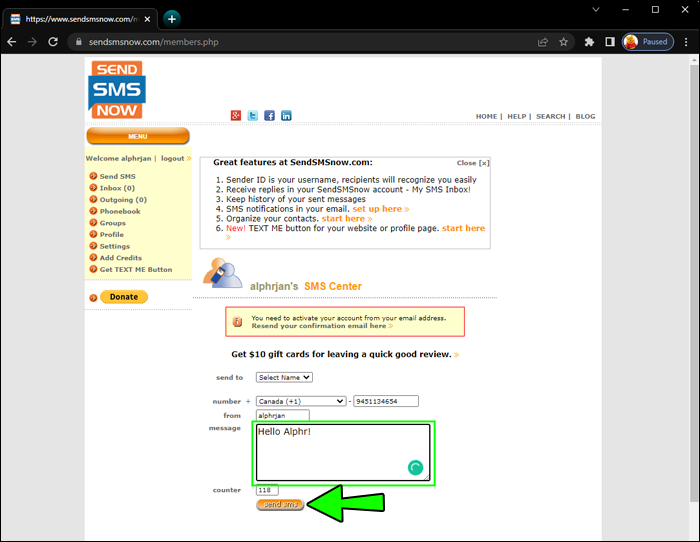
Task: Click the from field with alphrjan
Action: [x=283, y=415]
